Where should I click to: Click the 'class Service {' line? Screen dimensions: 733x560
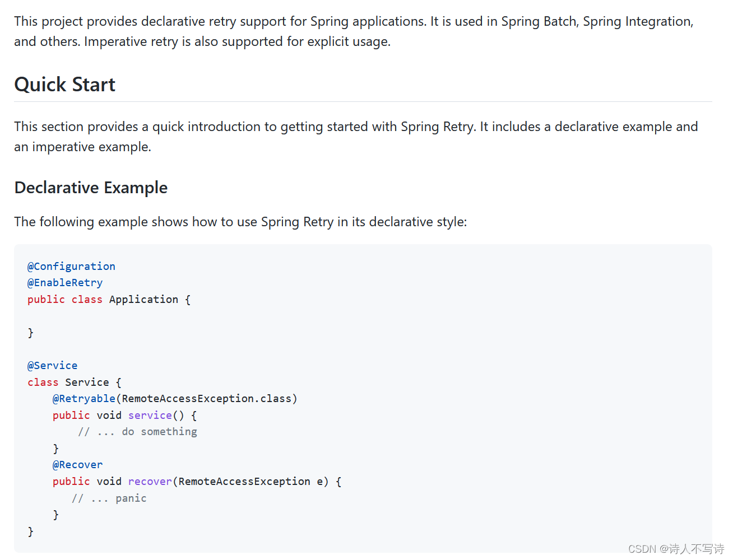click(75, 382)
